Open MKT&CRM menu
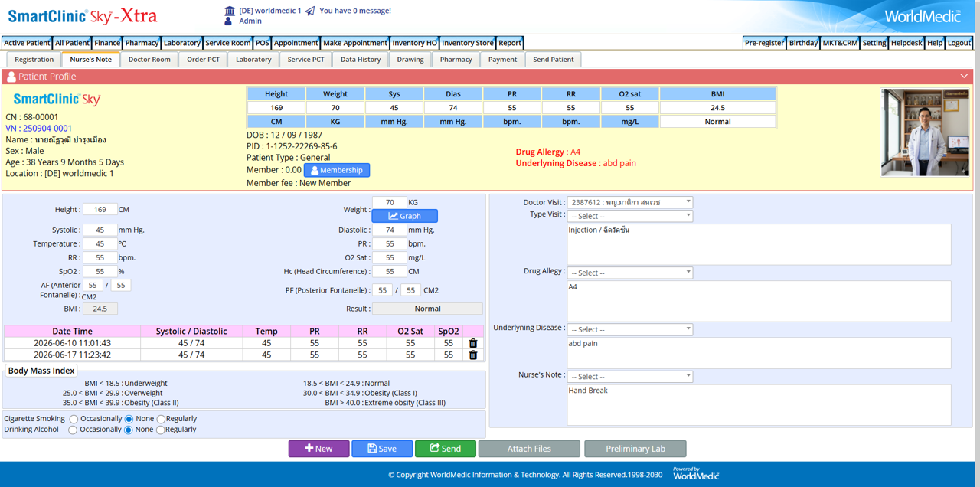This screenshot has height=487, width=980. click(840, 43)
